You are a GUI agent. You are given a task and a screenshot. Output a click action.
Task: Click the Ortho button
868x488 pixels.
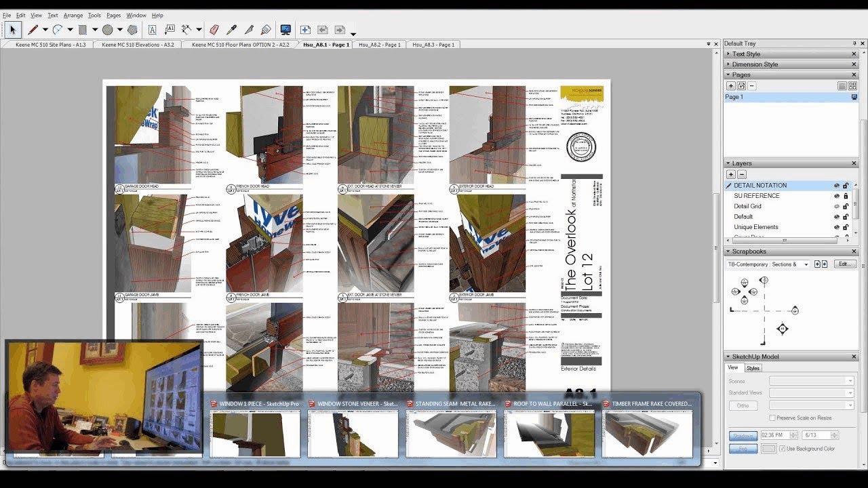743,405
